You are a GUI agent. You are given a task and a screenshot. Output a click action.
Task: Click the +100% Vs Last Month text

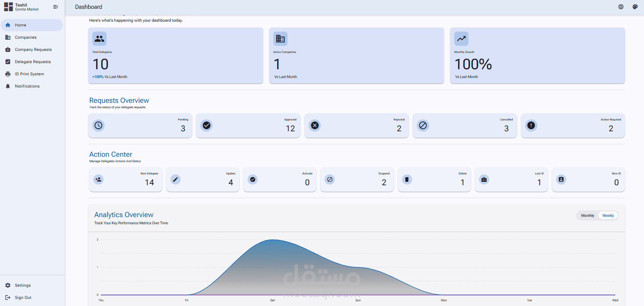click(110, 77)
